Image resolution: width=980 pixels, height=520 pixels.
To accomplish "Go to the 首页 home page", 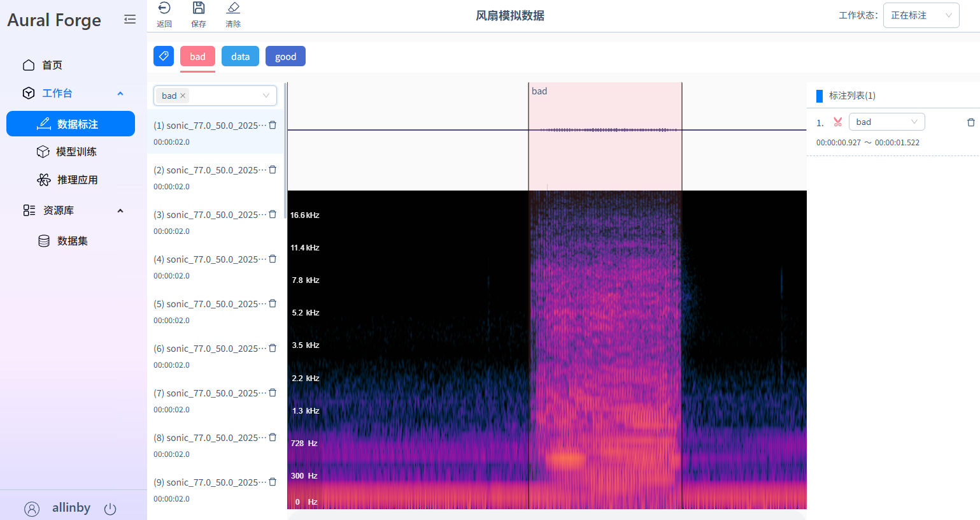I will [x=52, y=65].
